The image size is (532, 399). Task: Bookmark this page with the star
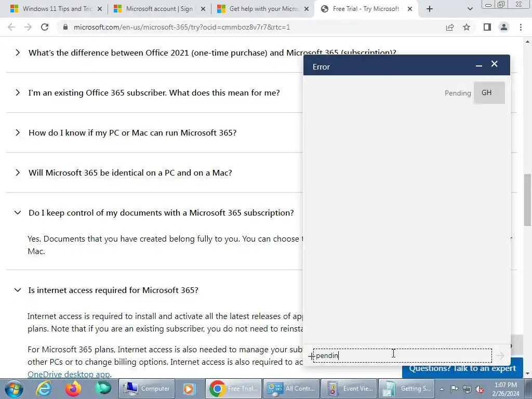tap(467, 27)
